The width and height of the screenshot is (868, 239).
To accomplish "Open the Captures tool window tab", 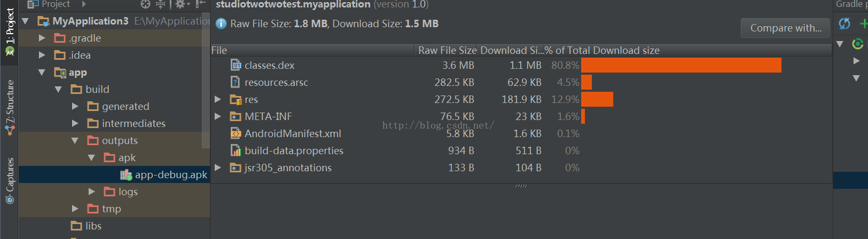I will [10, 180].
